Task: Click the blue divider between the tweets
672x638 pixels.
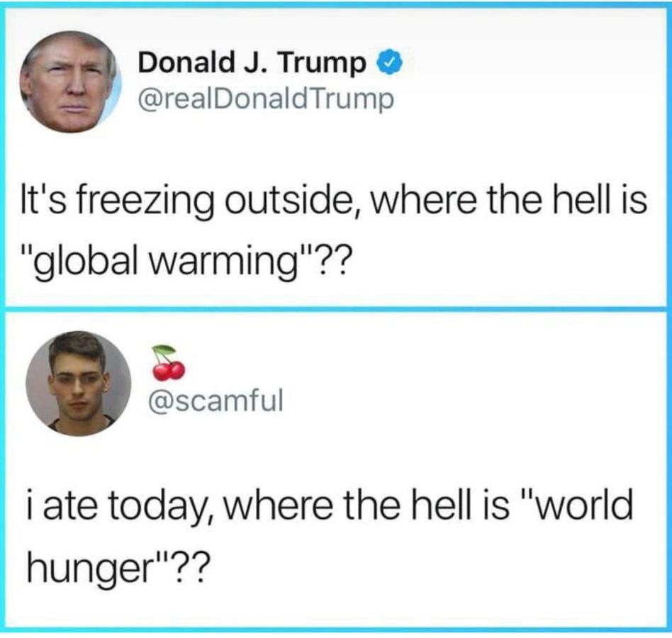Action: (x=336, y=310)
